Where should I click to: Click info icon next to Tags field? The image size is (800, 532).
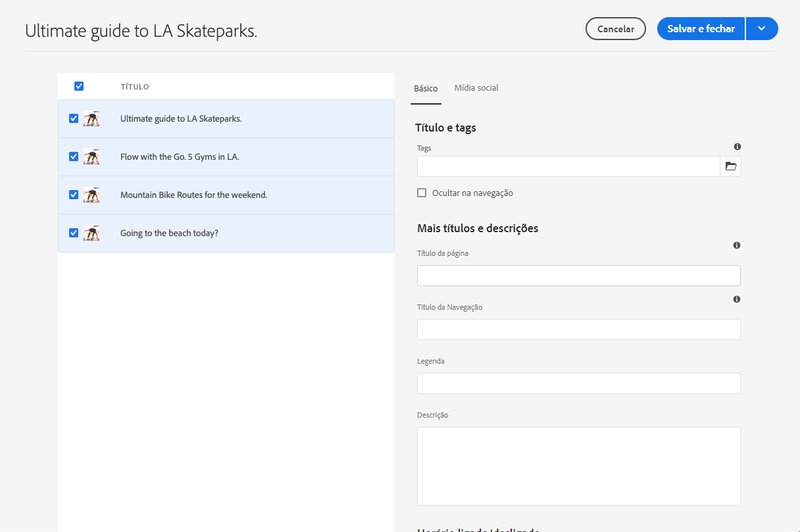[x=737, y=147]
